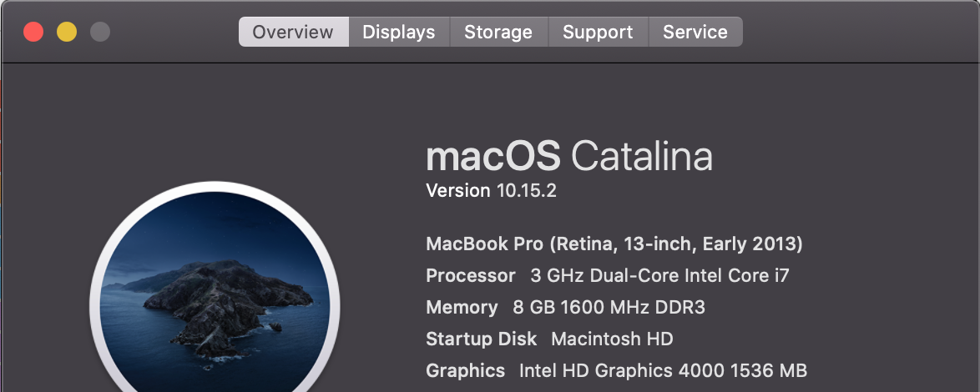Click the macOS Catalina heading
This screenshot has height=392, width=980.
click(x=568, y=156)
